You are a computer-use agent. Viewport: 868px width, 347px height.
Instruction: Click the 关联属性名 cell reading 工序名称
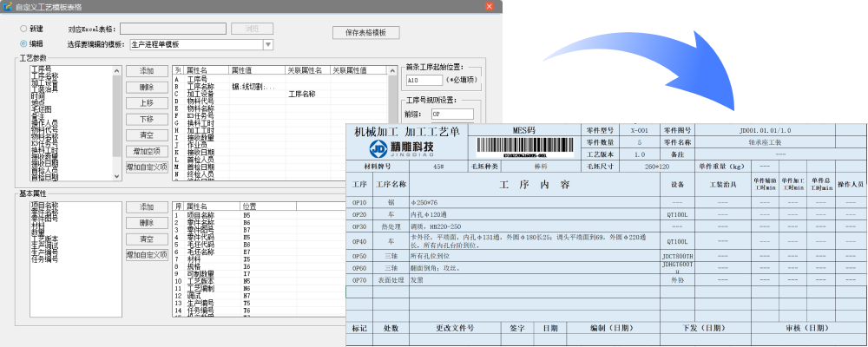[x=302, y=94]
